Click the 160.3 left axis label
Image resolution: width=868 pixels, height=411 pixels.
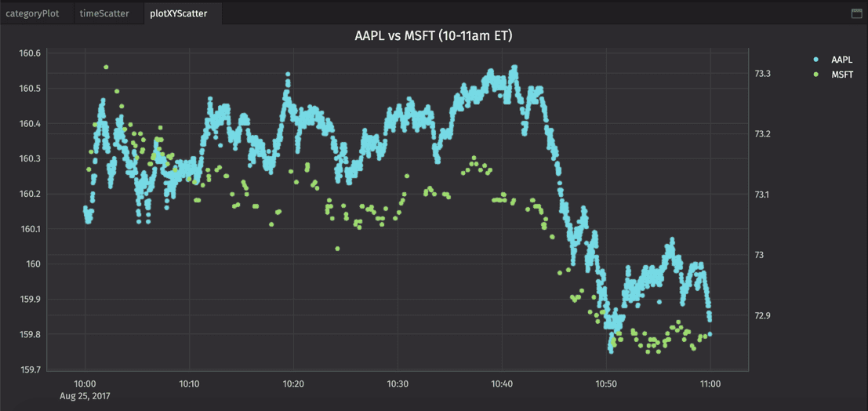point(30,159)
